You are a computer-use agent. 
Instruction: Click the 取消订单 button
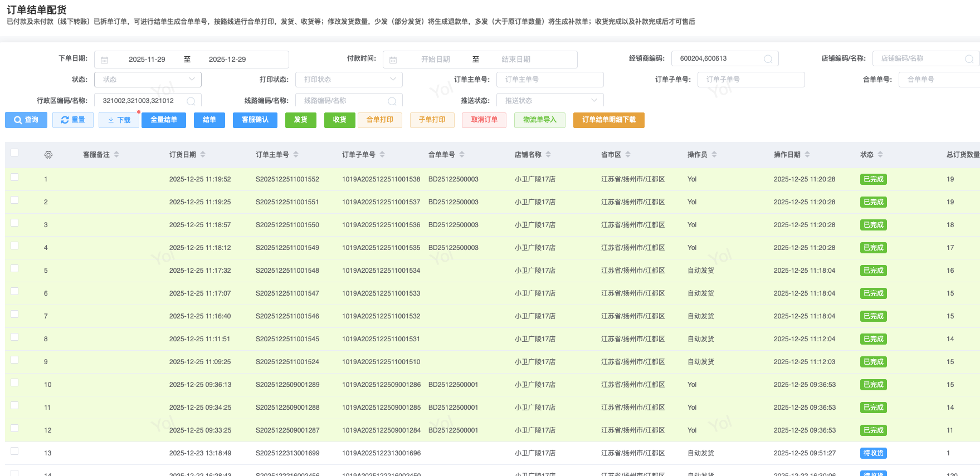[484, 120]
